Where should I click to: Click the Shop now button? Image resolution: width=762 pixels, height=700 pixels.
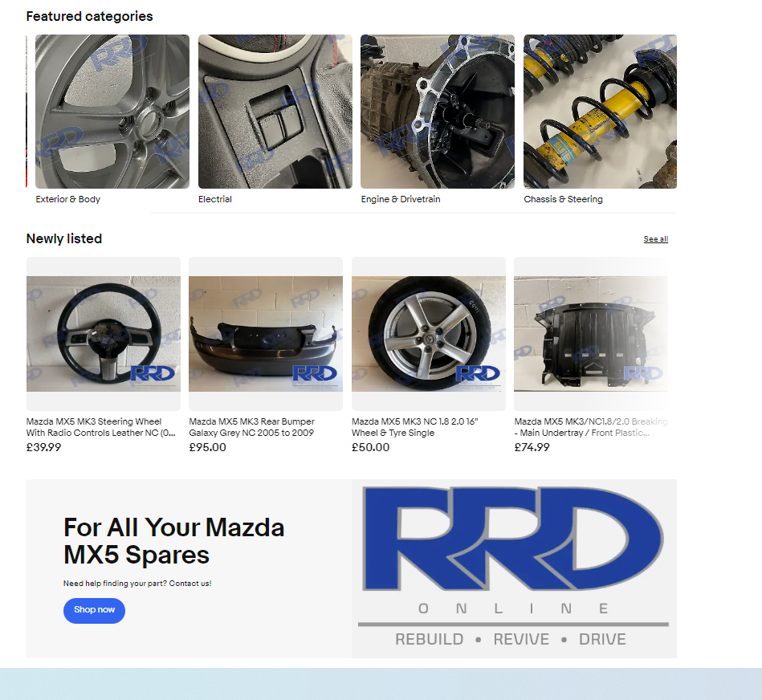(94, 610)
